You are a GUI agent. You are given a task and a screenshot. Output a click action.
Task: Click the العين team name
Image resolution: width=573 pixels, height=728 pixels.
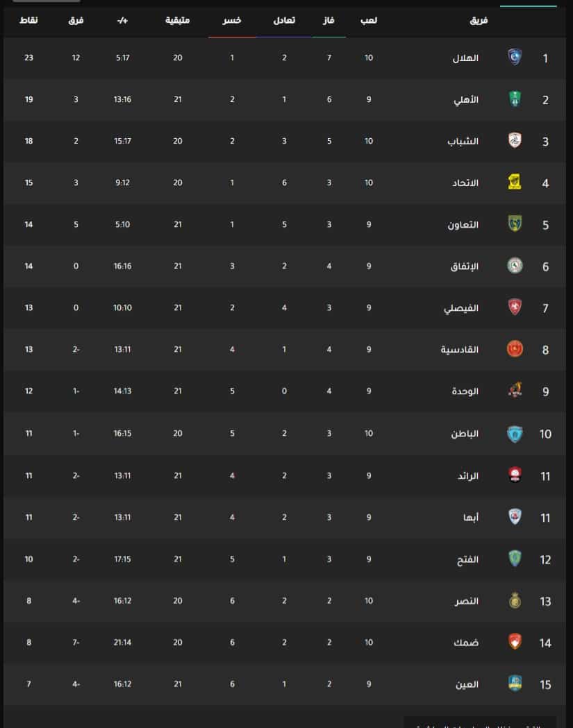coord(467,684)
